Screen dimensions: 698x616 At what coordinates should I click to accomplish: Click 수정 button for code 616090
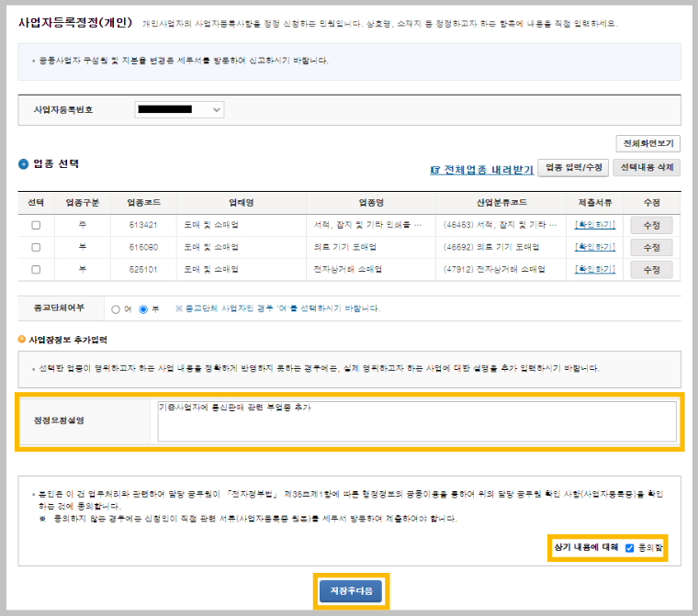point(651,248)
